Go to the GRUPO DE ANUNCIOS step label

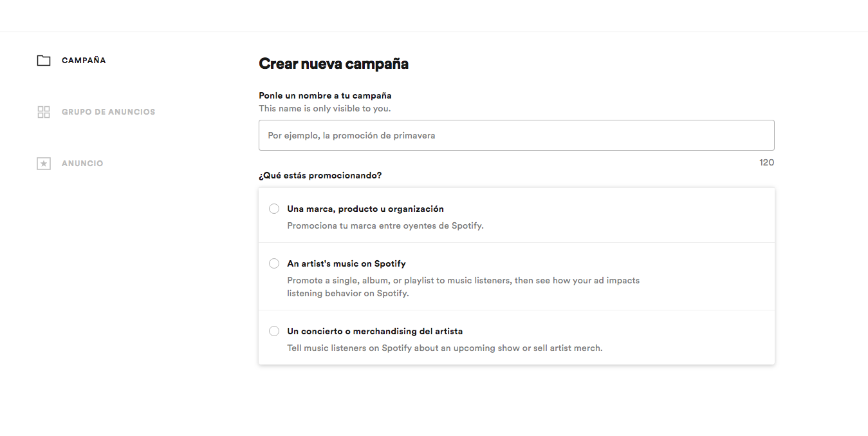tap(108, 112)
